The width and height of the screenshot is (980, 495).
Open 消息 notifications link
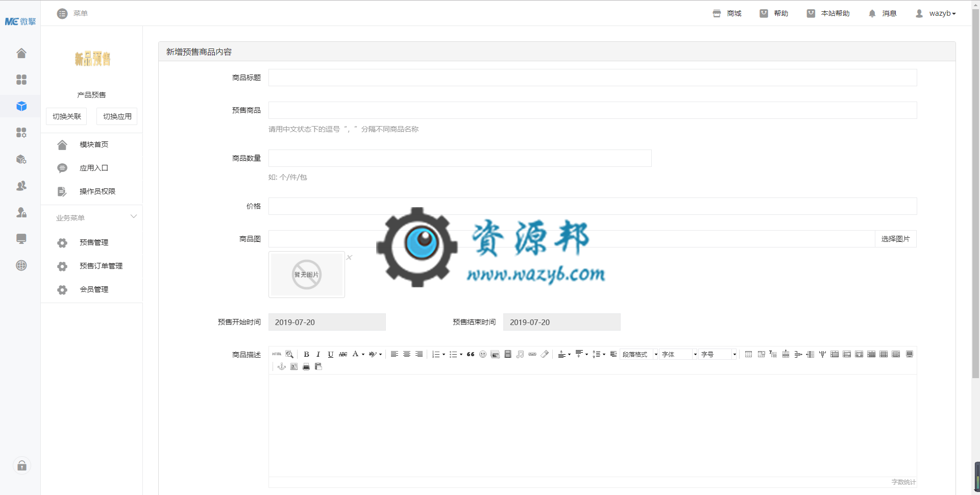point(883,13)
